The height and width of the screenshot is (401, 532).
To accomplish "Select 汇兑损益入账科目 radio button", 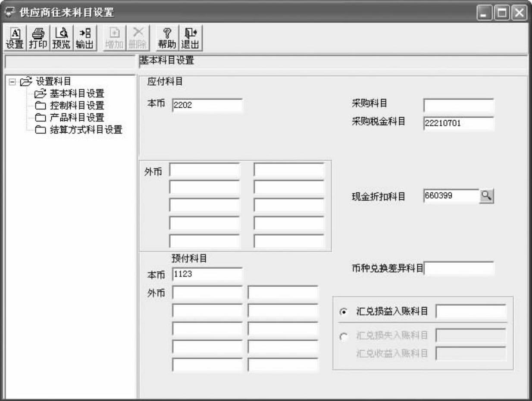I will pos(343,312).
